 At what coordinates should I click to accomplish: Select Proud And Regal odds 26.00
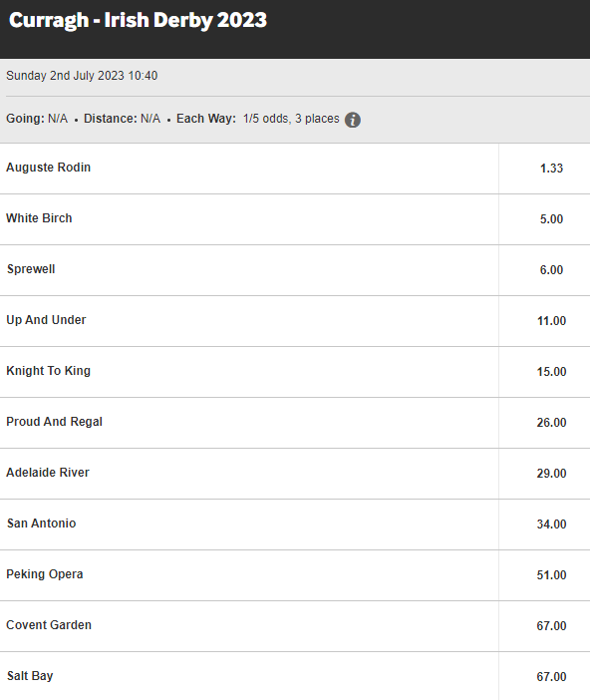coord(544,423)
